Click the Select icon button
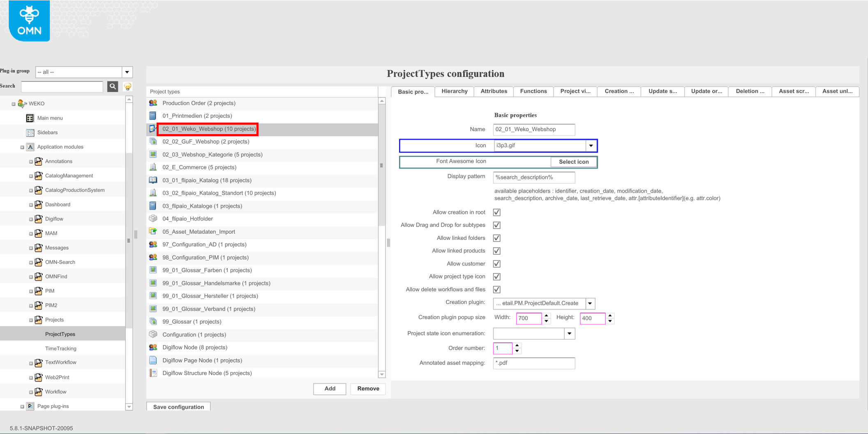The height and width of the screenshot is (434, 868). tap(573, 161)
